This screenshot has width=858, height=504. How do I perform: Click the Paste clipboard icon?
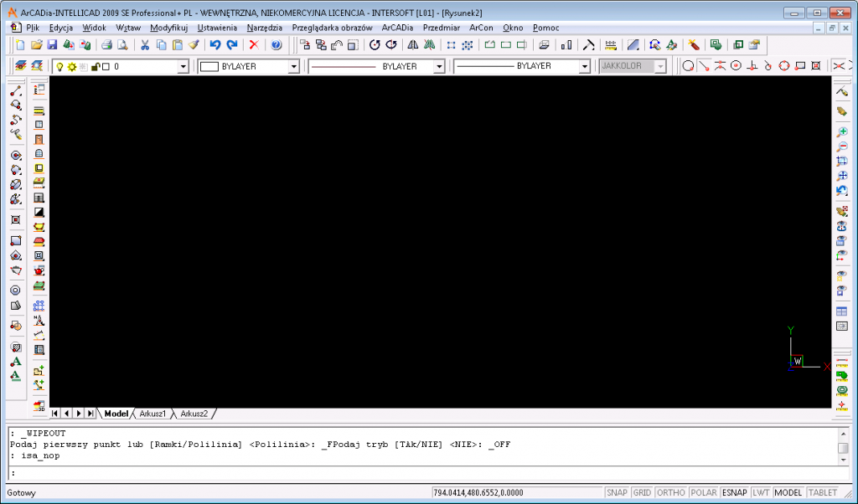point(177,44)
